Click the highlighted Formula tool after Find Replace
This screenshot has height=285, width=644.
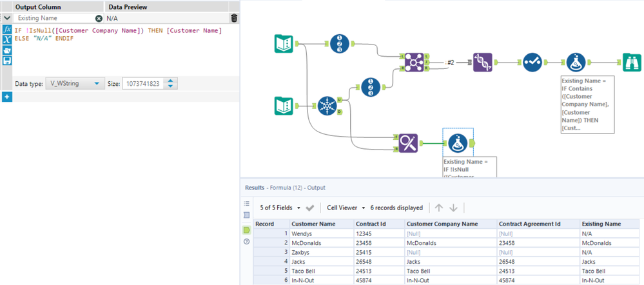click(x=458, y=143)
